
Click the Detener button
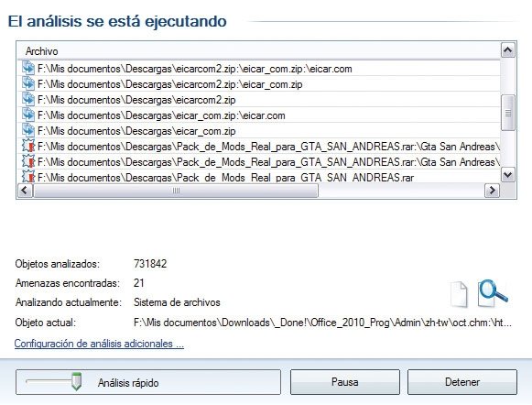(x=462, y=382)
